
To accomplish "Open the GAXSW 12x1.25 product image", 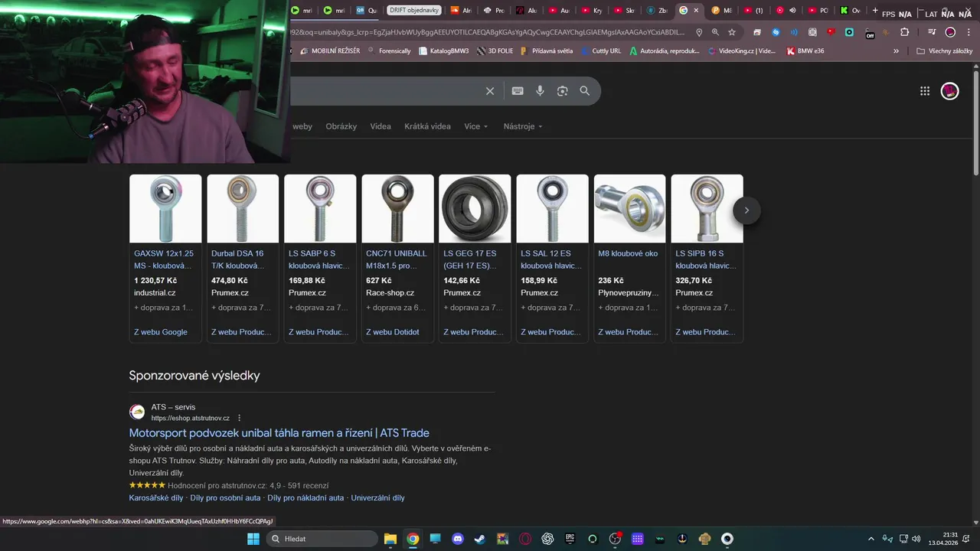I will pos(165,209).
